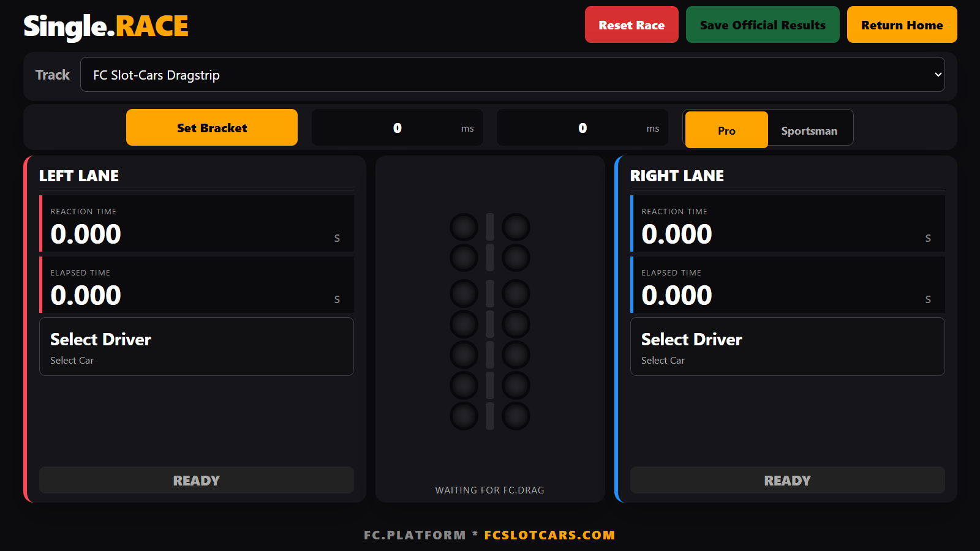Save the official race results

coord(763,24)
